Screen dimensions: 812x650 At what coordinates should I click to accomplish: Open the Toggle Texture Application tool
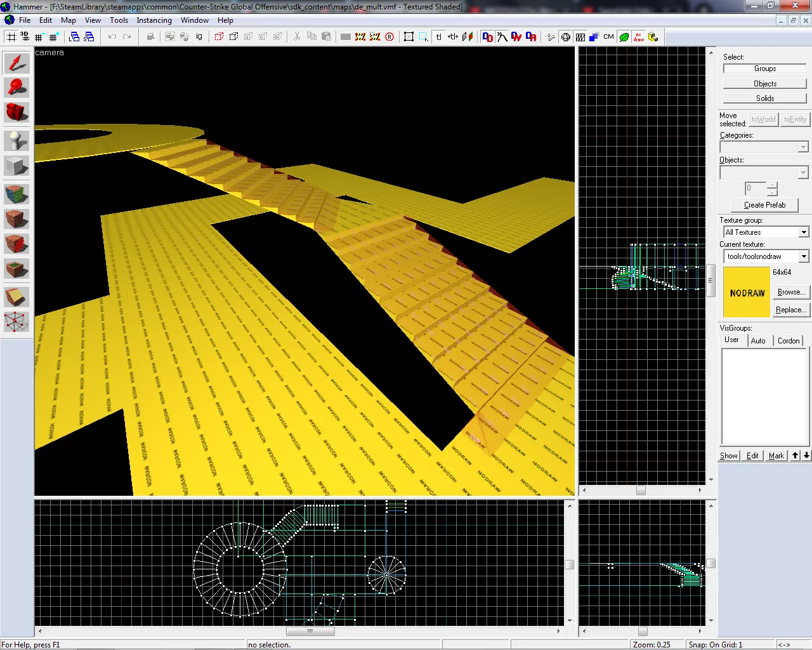click(x=16, y=194)
